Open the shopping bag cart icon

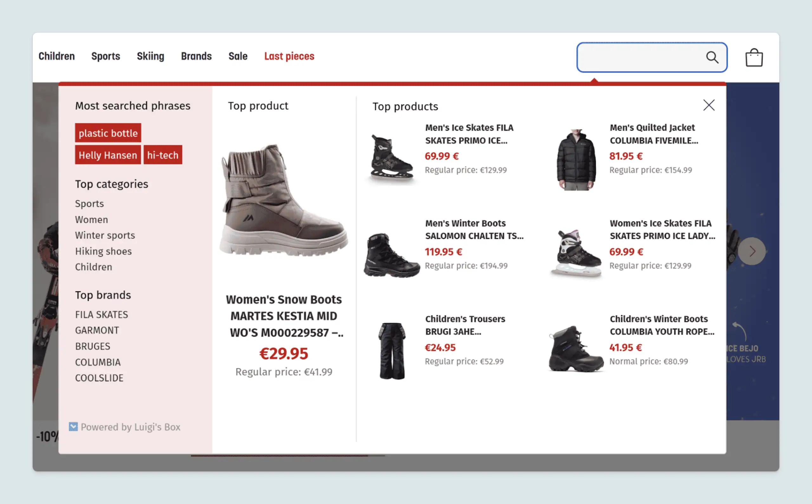coord(754,57)
